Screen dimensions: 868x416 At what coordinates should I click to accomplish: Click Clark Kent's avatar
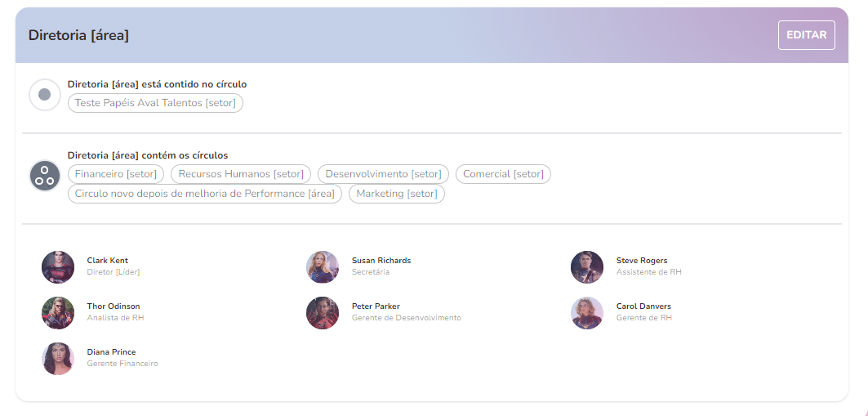pos(58,267)
